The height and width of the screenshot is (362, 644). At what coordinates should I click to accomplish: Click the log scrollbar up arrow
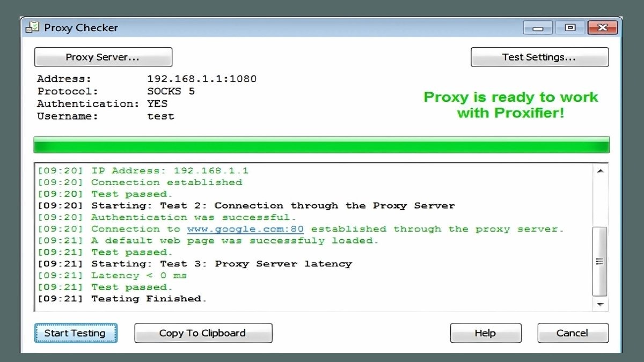pos(600,171)
